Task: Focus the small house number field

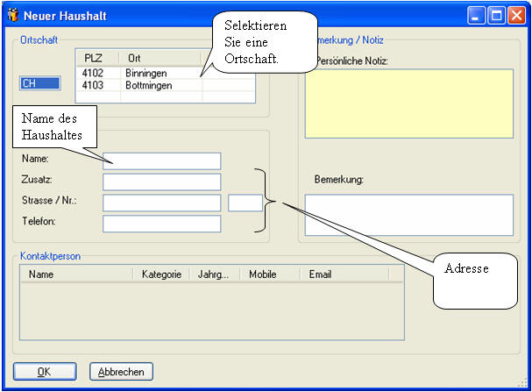Action: click(245, 203)
